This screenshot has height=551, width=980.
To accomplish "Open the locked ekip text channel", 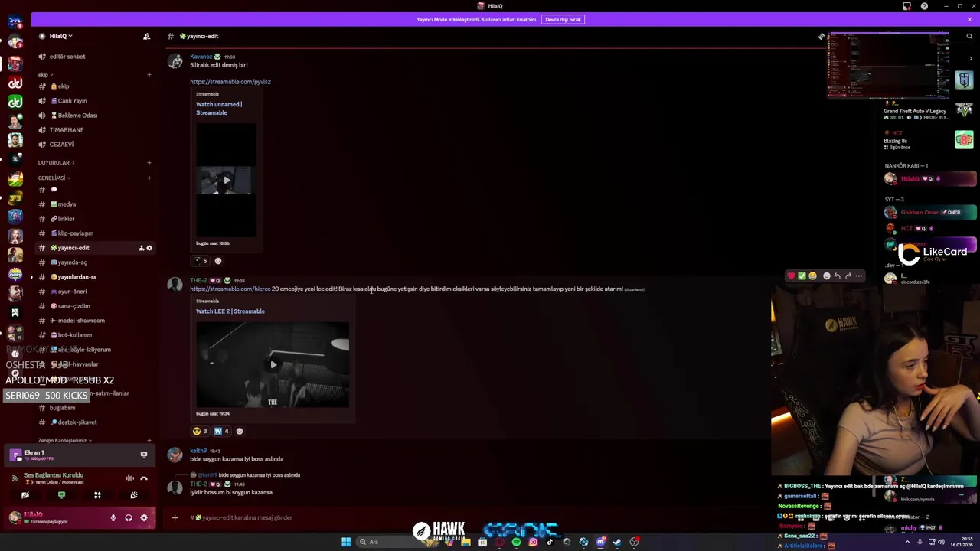I will (x=64, y=86).
